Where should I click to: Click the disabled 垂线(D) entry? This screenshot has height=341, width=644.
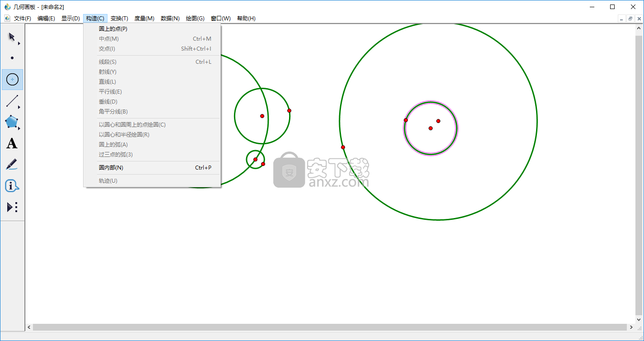pos(152,102)
